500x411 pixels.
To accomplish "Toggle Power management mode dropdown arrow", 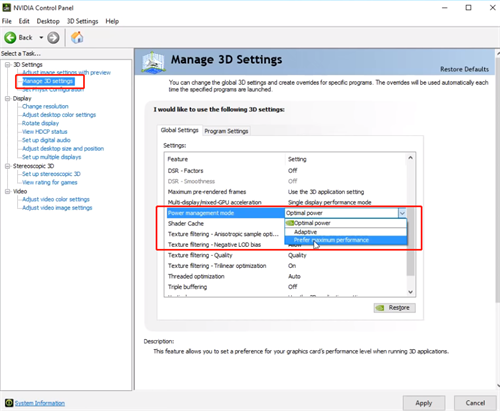I will [x=402, y=213].
